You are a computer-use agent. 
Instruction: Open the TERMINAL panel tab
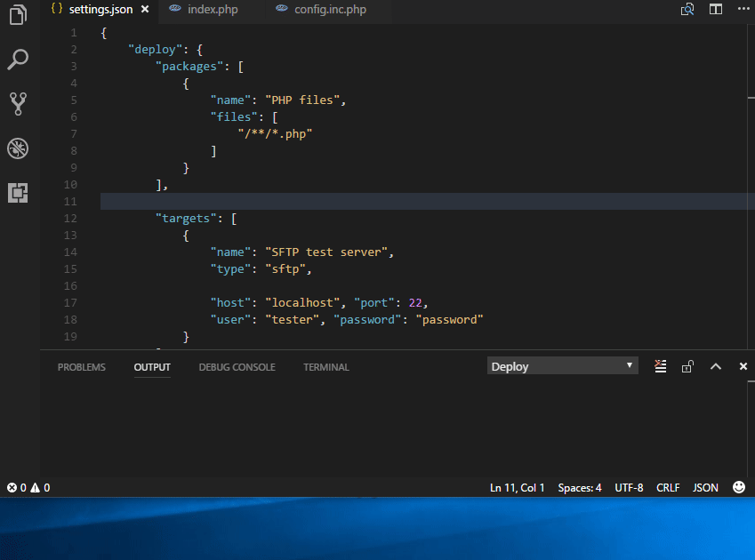(x=325, y=366)
